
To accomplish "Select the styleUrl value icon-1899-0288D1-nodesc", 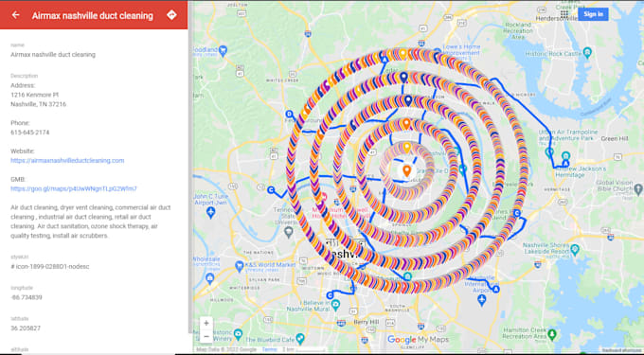I will pos(49,266).
